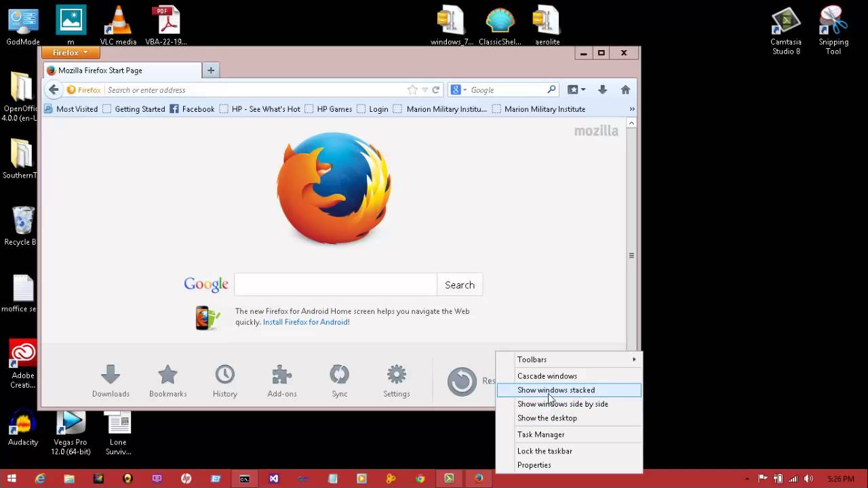Select Adobe Creative Cloud desktop icon
This screenshot has width=868, height=488.
pyautogui.click(x=23, y=365)
